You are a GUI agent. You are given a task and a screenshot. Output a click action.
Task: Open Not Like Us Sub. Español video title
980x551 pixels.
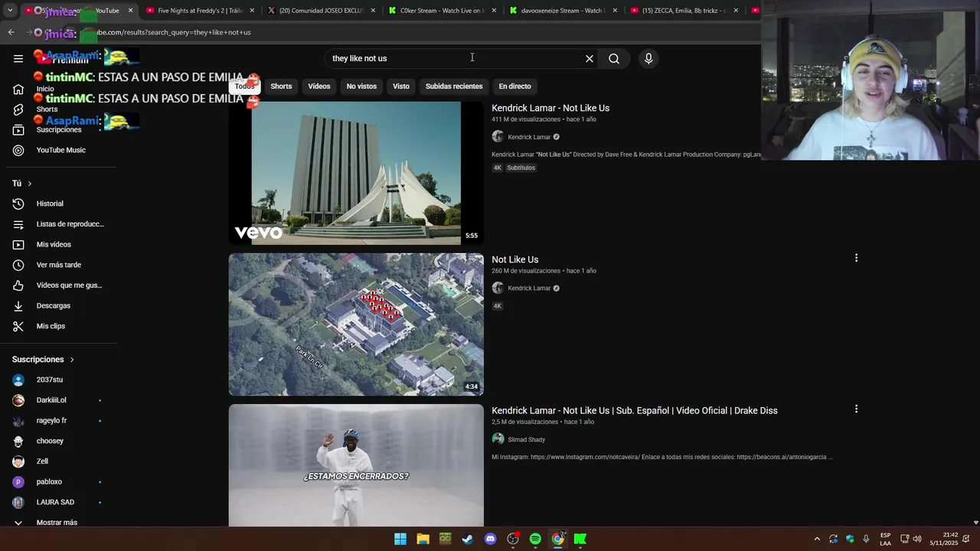635,411
